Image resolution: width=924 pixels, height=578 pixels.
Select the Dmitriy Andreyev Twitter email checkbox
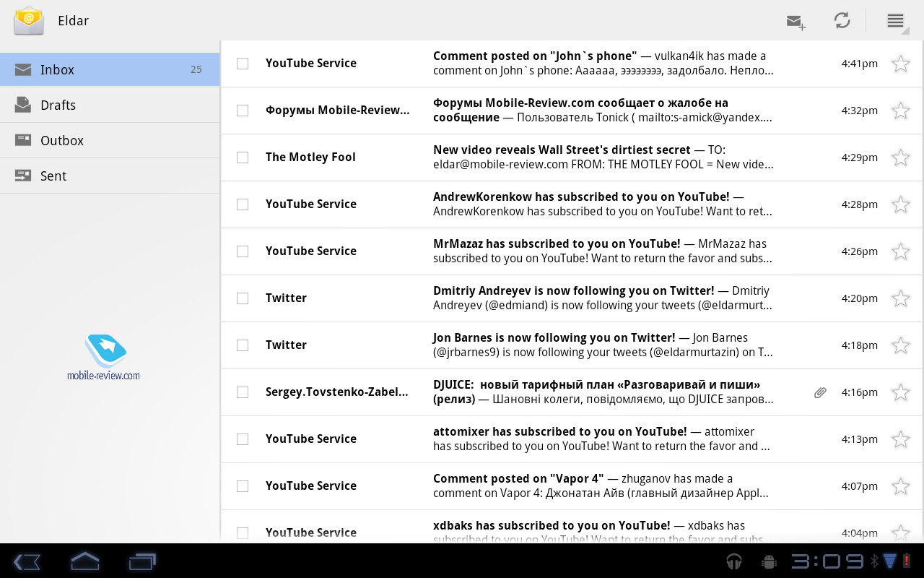click(243, 298)
